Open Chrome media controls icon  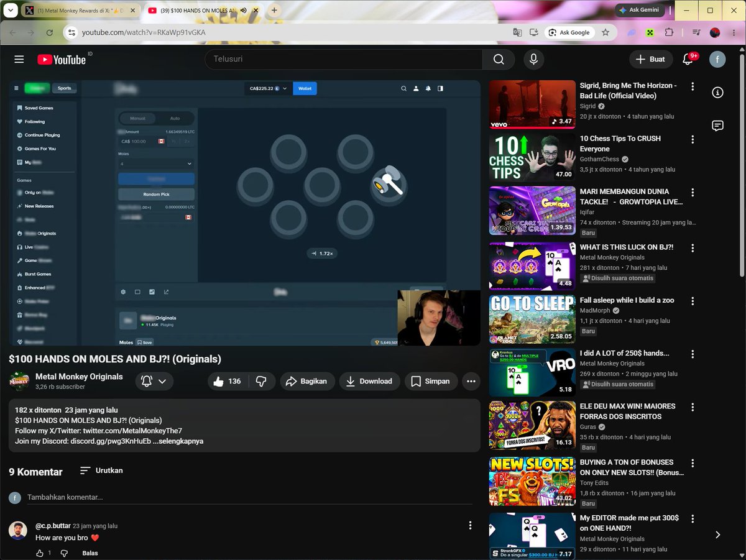coord(696,32)
